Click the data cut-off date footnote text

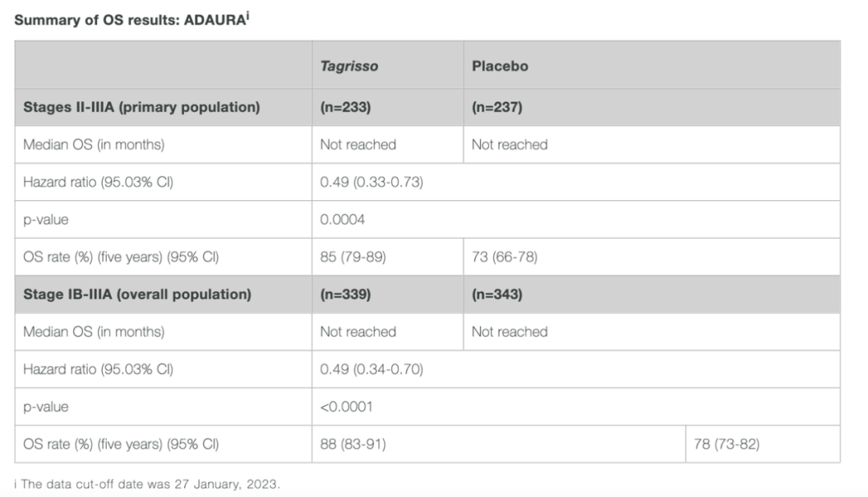[147, 483]
